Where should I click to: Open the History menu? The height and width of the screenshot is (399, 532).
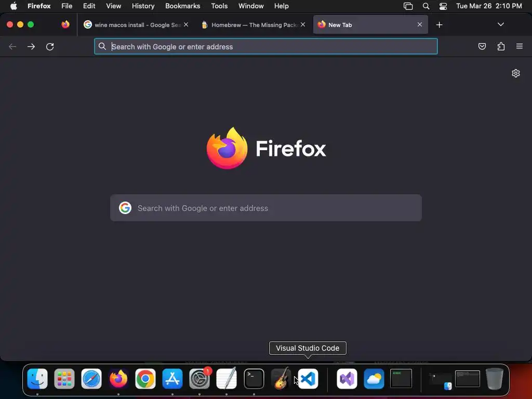point(143,6)
